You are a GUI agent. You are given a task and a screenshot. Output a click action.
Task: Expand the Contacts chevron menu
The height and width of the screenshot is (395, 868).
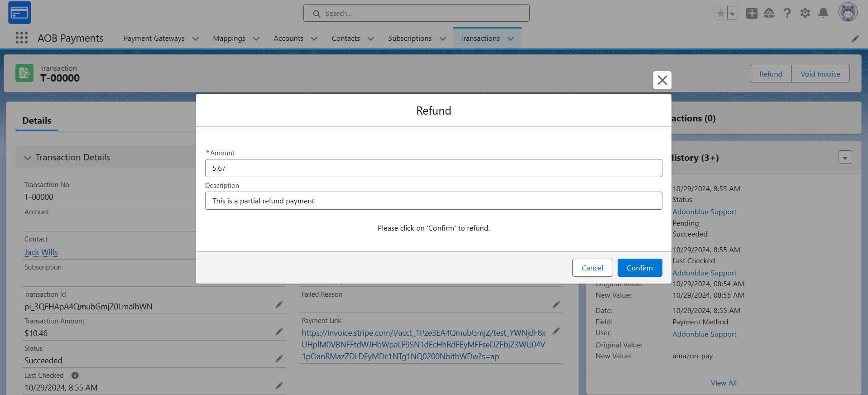pos(371,39)
